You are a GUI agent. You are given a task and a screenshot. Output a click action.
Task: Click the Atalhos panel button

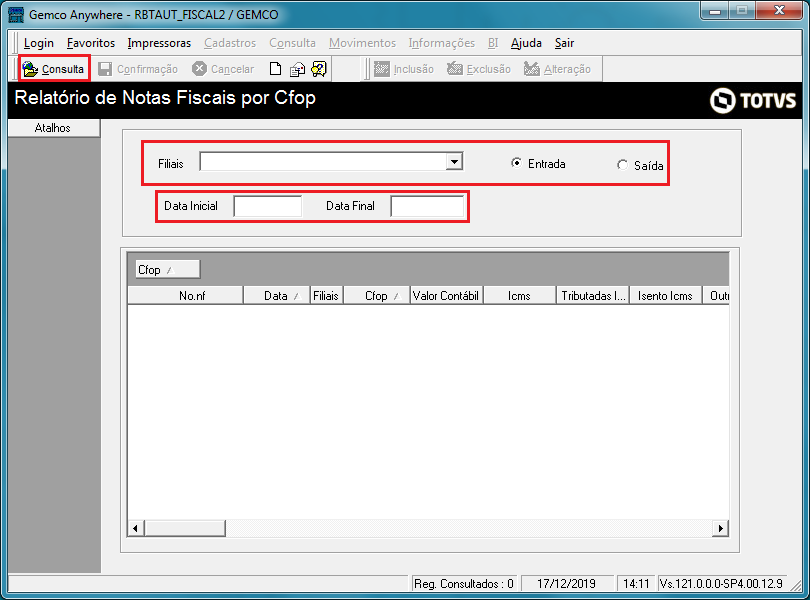point(53,128)
